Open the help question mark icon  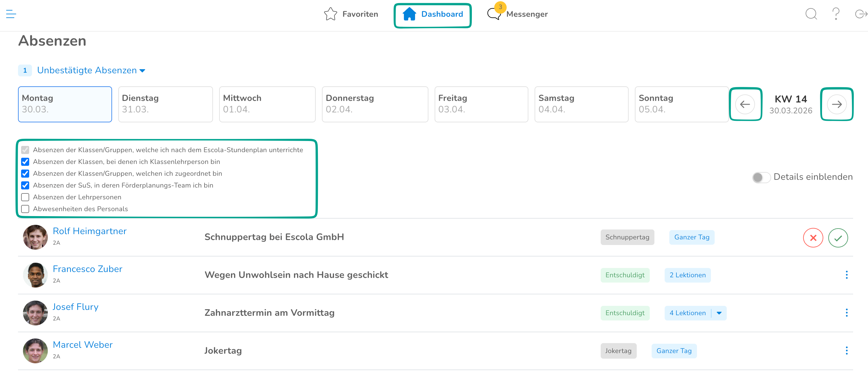[836, 14]
